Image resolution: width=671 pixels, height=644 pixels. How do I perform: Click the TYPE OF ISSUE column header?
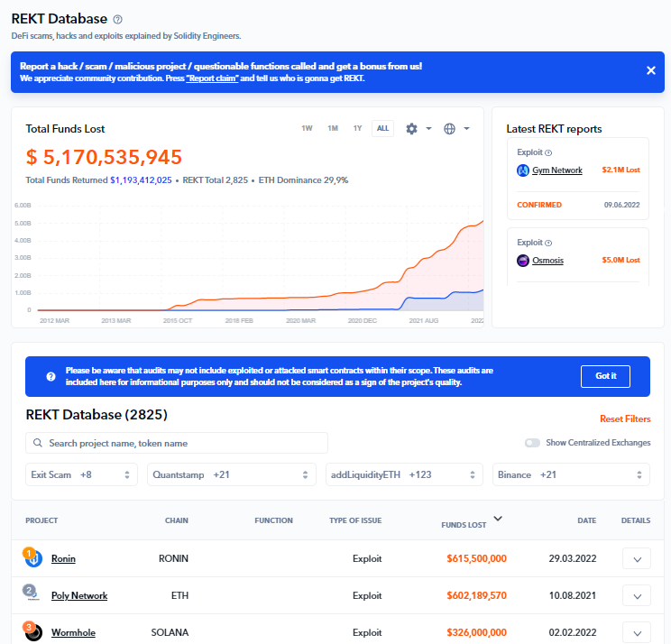coord(355,520)
